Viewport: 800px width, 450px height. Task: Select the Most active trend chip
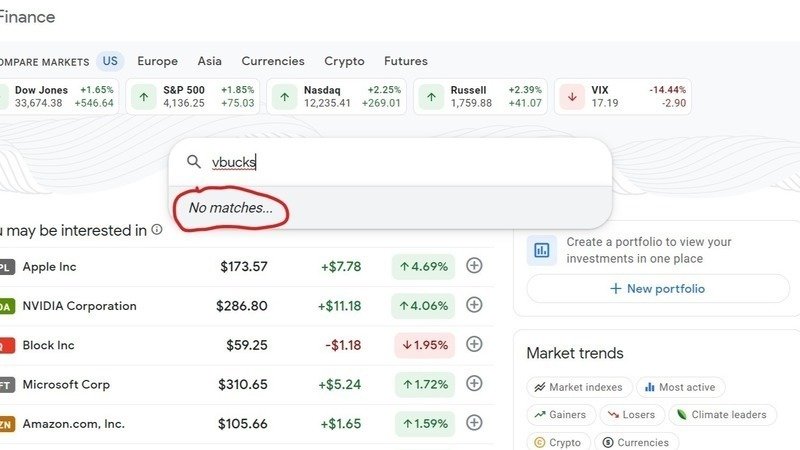680,387
